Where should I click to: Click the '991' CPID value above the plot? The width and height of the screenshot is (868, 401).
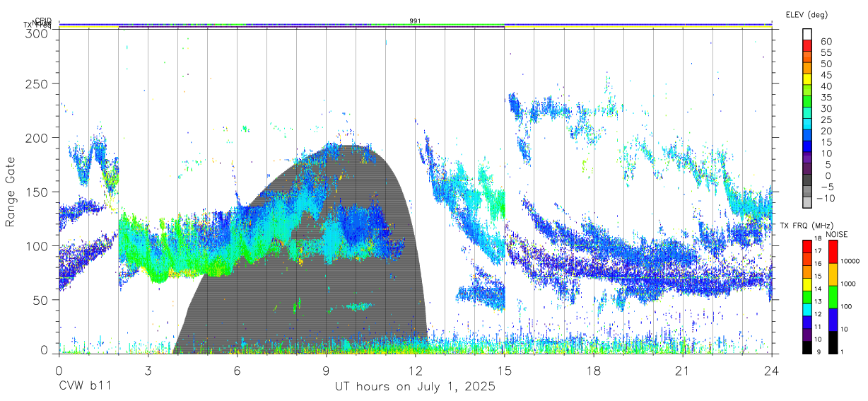click(415, 21)
